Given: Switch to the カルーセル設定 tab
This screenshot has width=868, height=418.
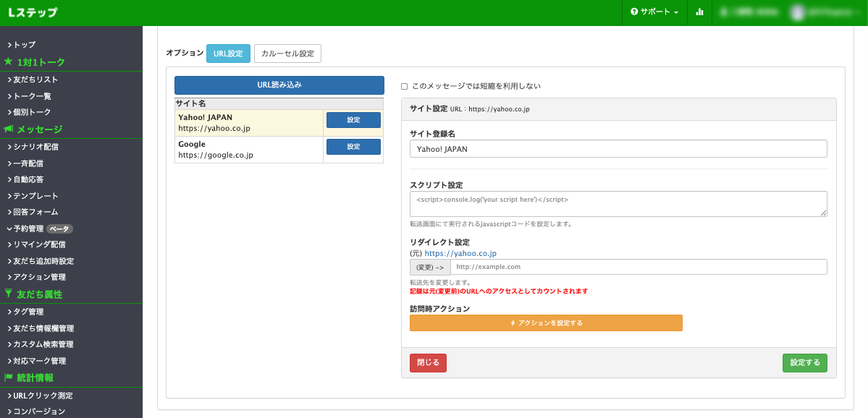Looking at the screenshot, I should coord(287,53).
